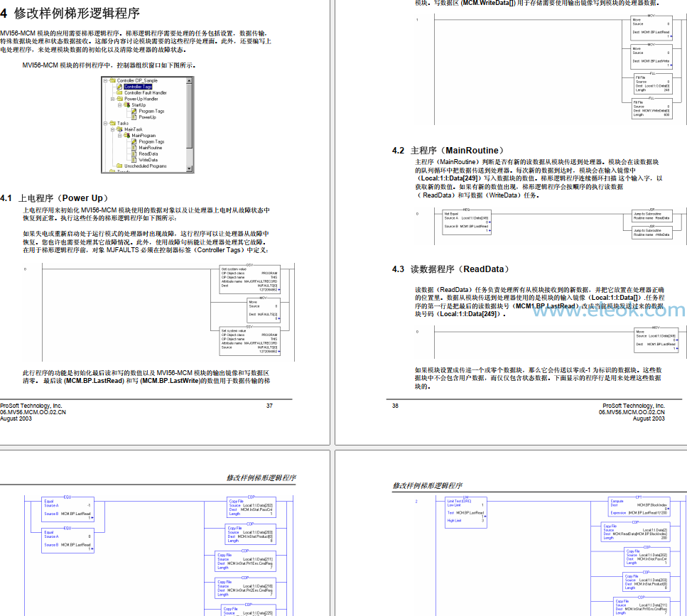Click the Controller Tags pencil icon

[119, 87]
